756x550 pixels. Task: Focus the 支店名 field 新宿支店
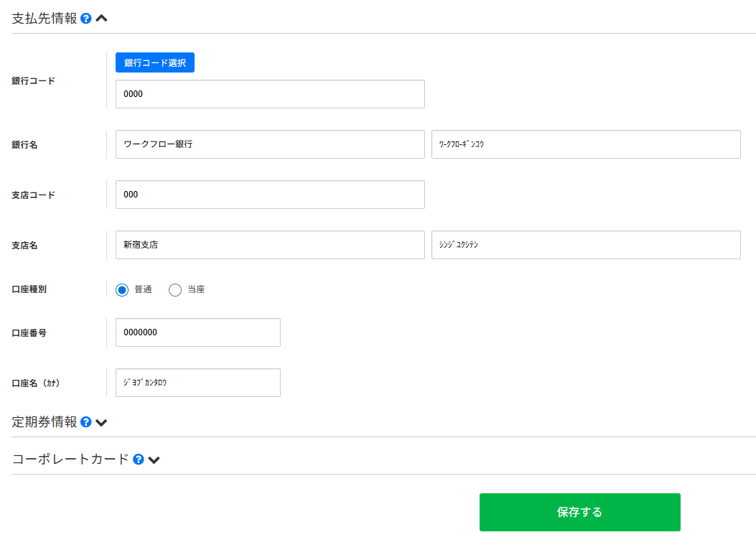coord(270,245)
